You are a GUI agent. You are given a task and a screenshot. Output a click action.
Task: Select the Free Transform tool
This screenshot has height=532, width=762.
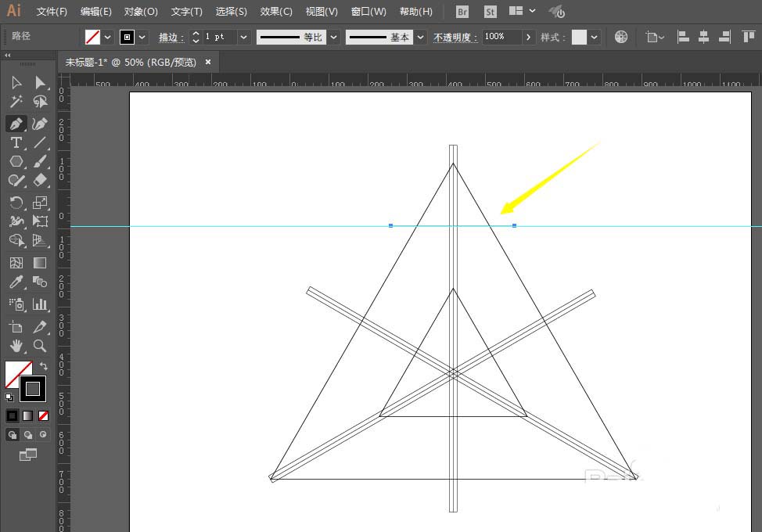(40, 221)
